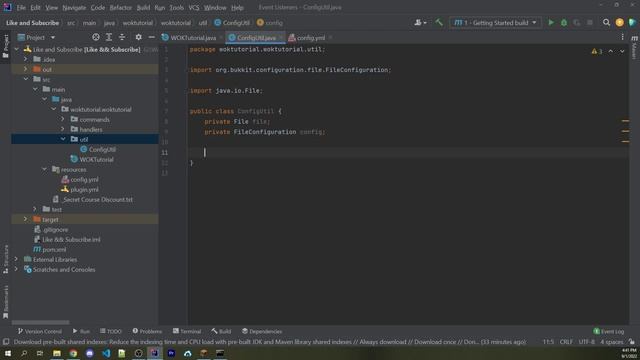Open editor tabs more-options menu
The width and height of the screenshot is (640, 360).
click(622, 37)
